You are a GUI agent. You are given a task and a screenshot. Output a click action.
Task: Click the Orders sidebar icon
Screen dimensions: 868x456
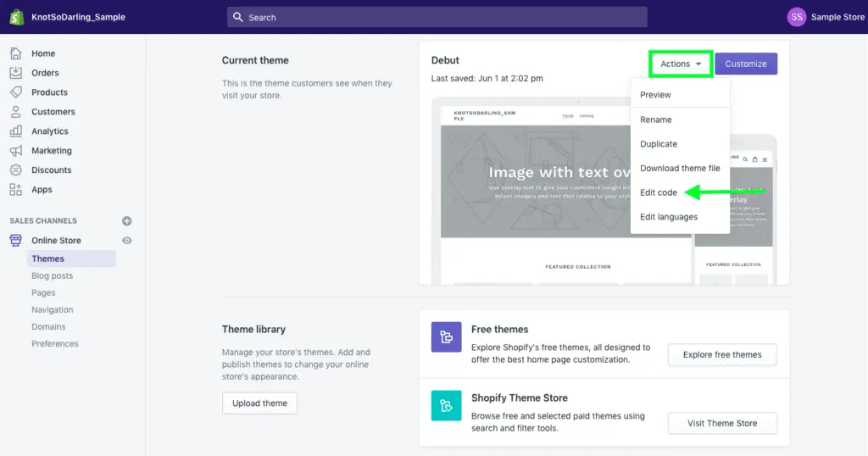click(x=16, y=73)
